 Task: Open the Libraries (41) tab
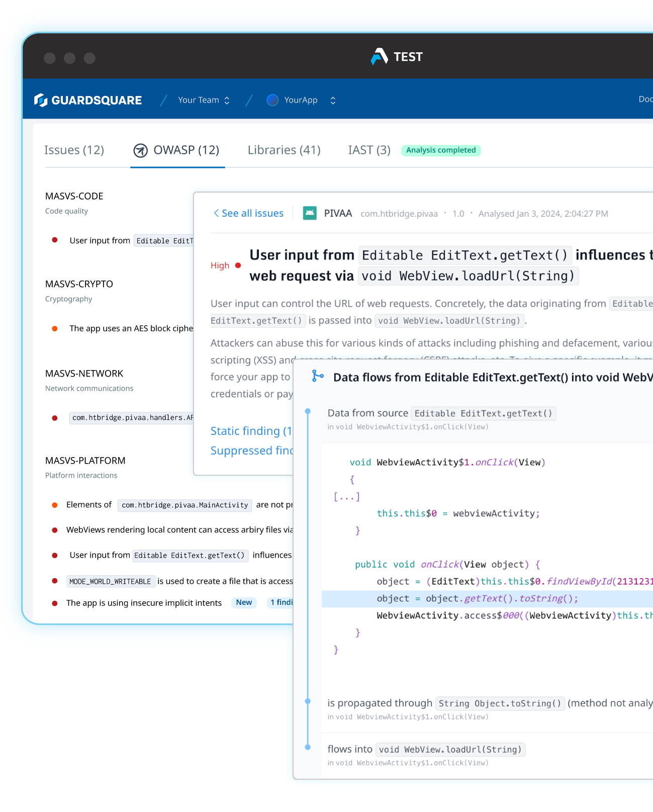coord(284,150)
